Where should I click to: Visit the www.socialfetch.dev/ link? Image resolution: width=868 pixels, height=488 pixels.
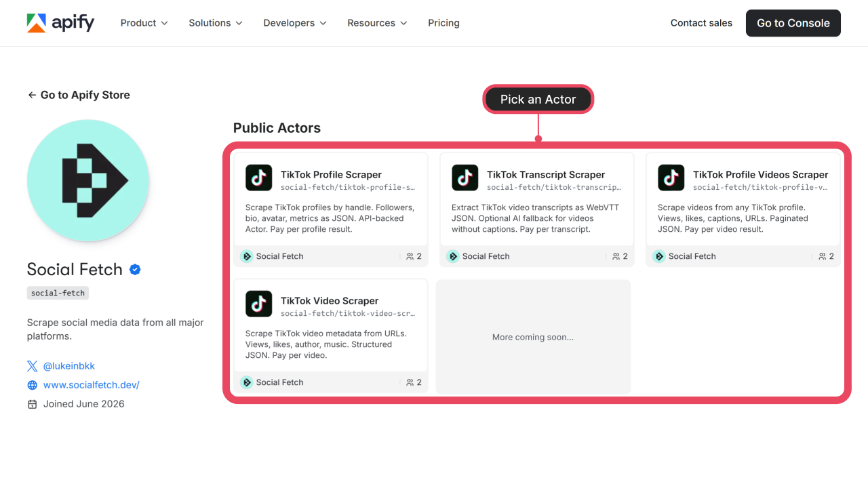[x=92, y=385]
